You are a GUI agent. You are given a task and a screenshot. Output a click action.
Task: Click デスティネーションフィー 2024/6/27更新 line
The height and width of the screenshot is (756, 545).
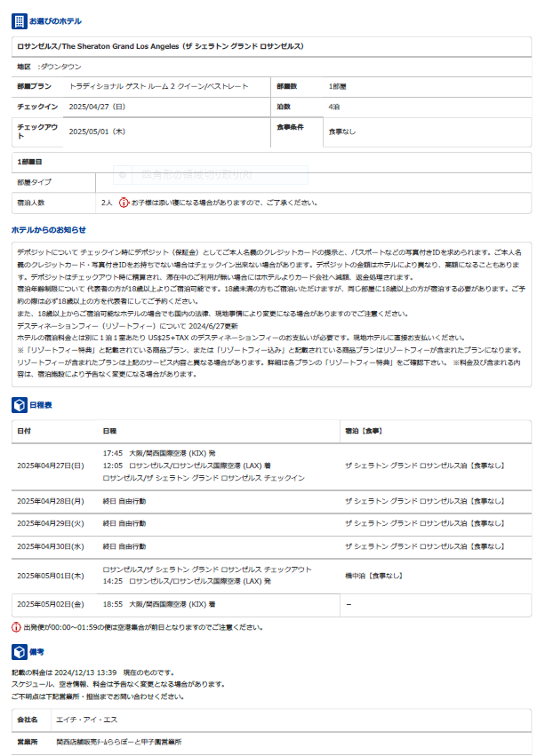point(127,326)
